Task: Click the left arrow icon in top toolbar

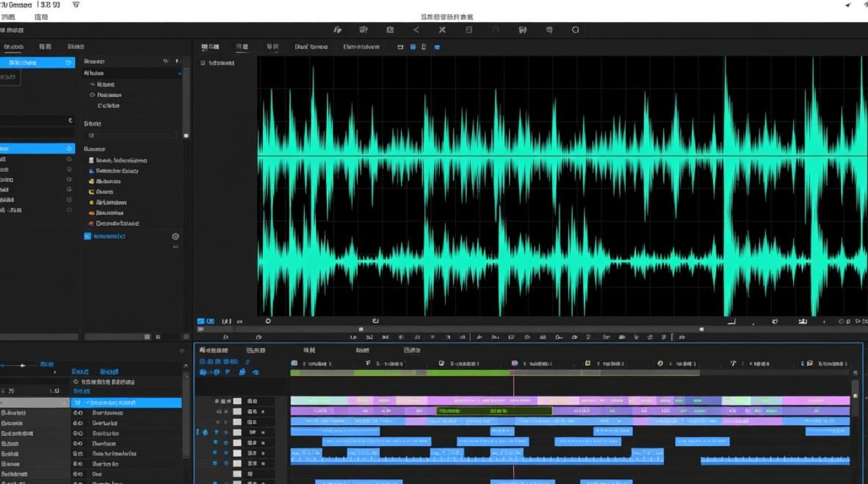Action: tap(416, 30)
